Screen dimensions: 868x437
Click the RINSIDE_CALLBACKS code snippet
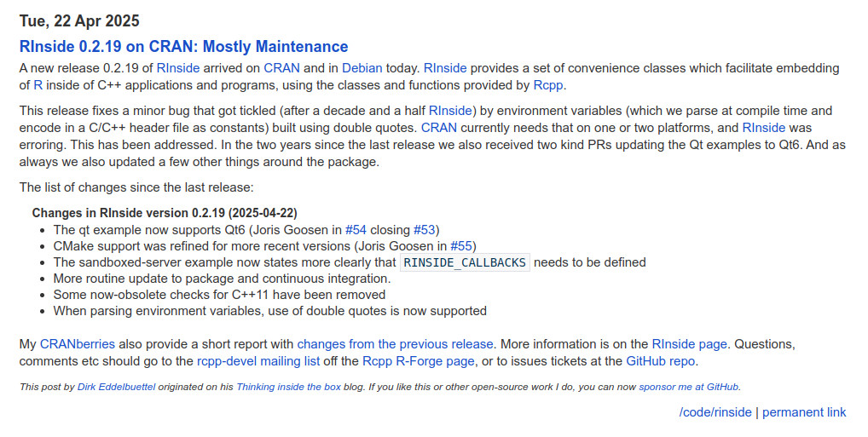[x=465, y=262]
